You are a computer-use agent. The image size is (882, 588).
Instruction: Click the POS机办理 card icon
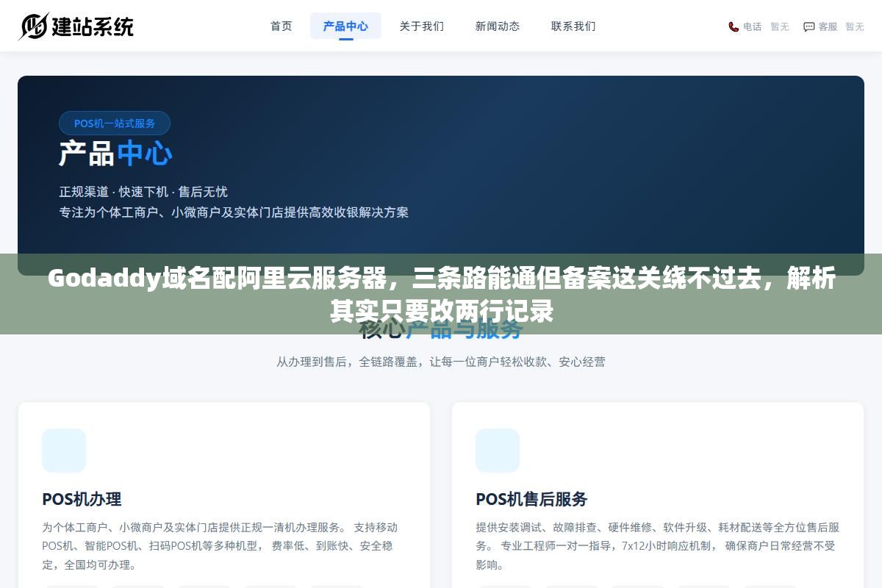tap(64, 451)
